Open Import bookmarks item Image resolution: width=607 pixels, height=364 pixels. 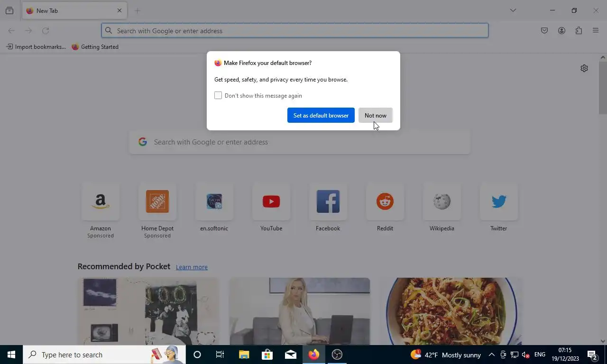[x=36, y=47]
